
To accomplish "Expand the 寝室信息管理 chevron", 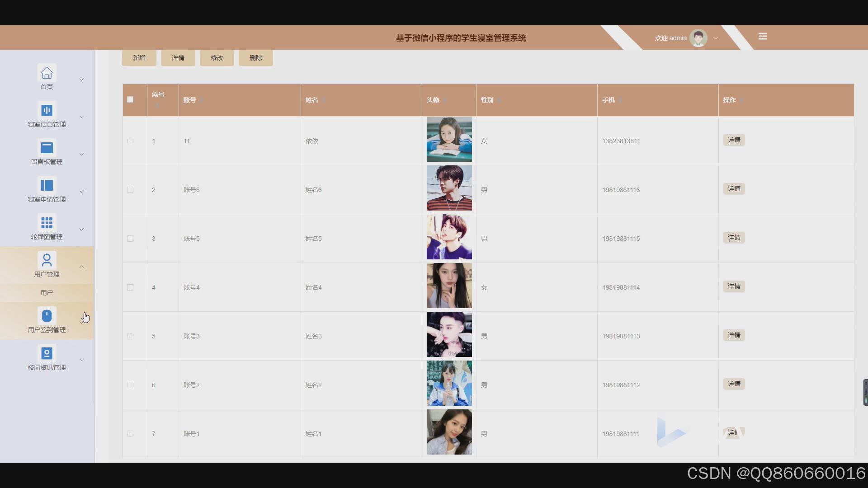I will tap(82, 117).
